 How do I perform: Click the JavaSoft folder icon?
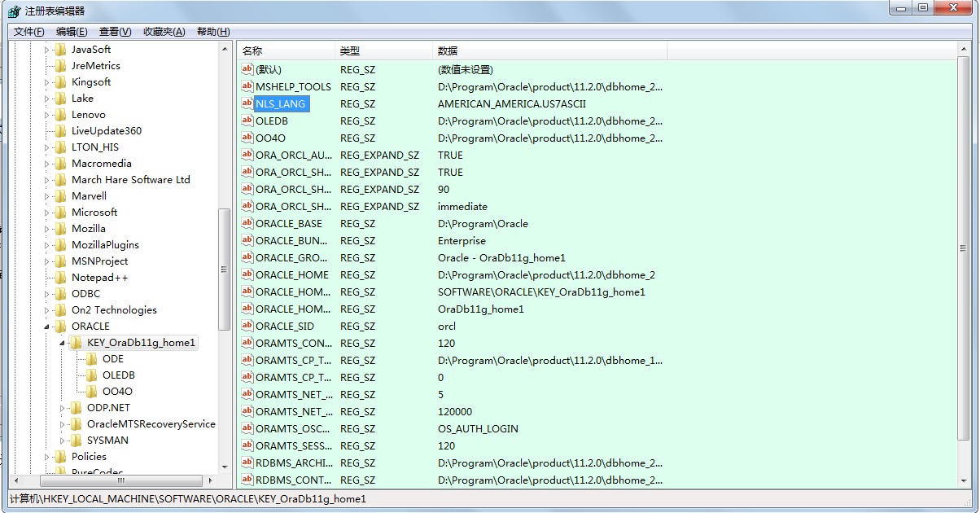60,49
